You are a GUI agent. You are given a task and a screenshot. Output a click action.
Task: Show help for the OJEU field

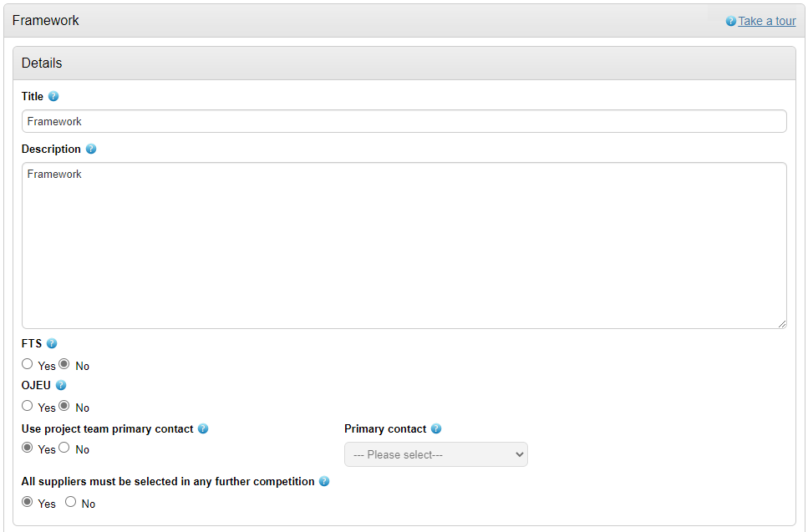pyautogui.click(x=61, y=385)
